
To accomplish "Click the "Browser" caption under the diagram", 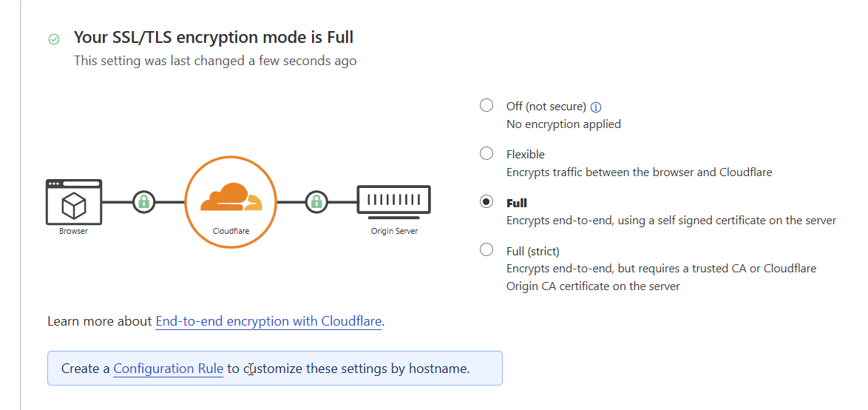I will click(x=74, y=231).
